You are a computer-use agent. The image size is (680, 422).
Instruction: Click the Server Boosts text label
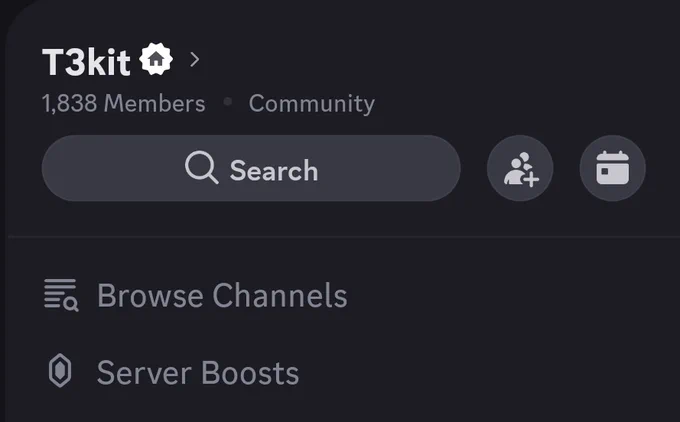tap(198, 373)
